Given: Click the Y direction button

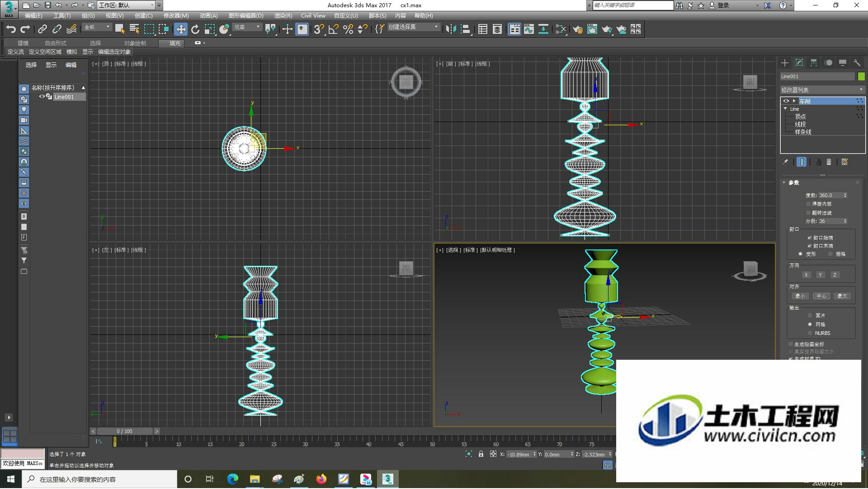Looking at the screenshot, I should tap(820, 275).
